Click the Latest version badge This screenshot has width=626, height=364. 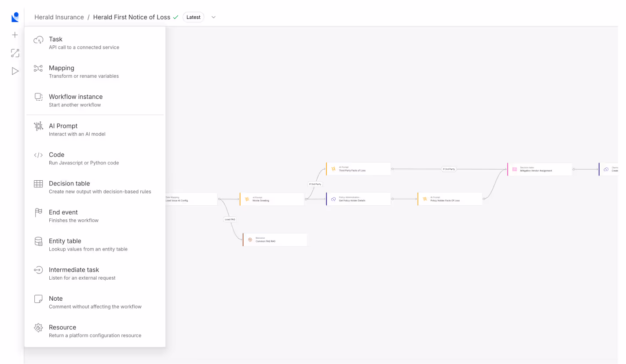click(x=193, y=17)
